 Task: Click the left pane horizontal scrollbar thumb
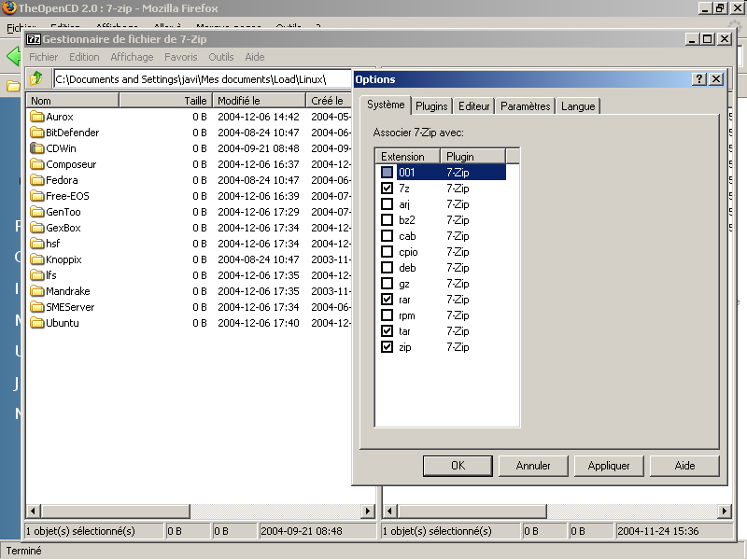point(115,511)
